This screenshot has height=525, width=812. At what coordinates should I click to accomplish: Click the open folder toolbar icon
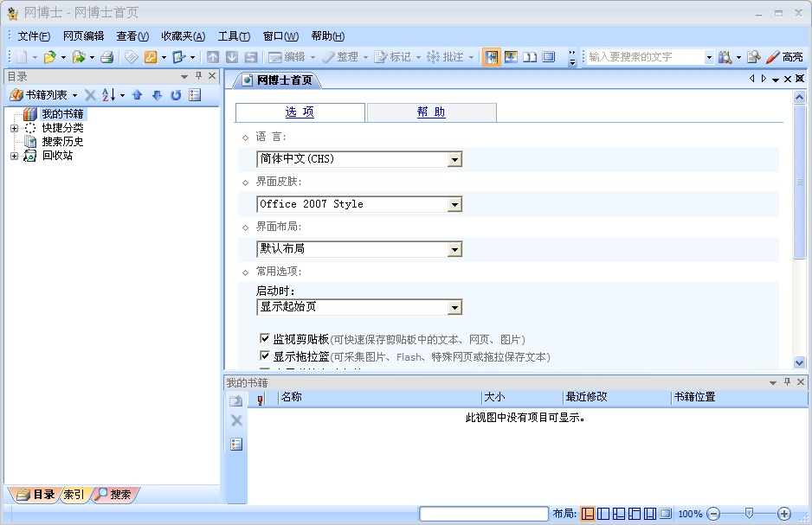point(49,57)
